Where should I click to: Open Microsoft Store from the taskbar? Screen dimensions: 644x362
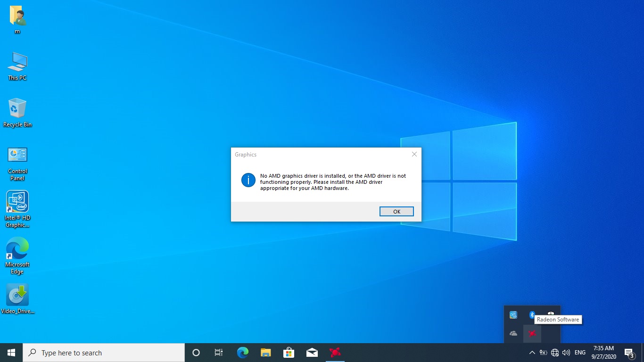pos(289,353)
